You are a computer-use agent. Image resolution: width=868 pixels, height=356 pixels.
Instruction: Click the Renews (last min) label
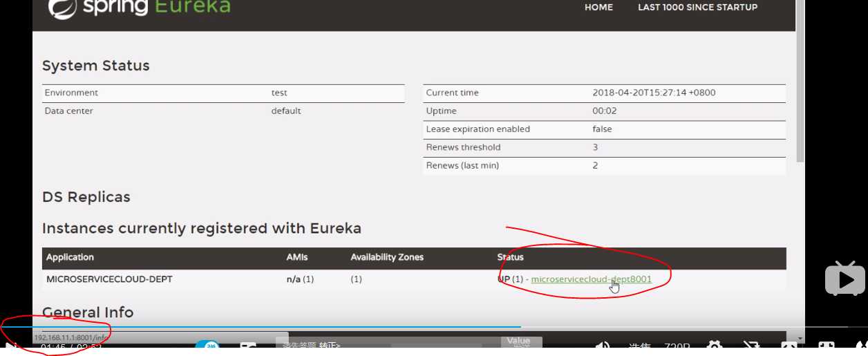[x=462, y=165]
